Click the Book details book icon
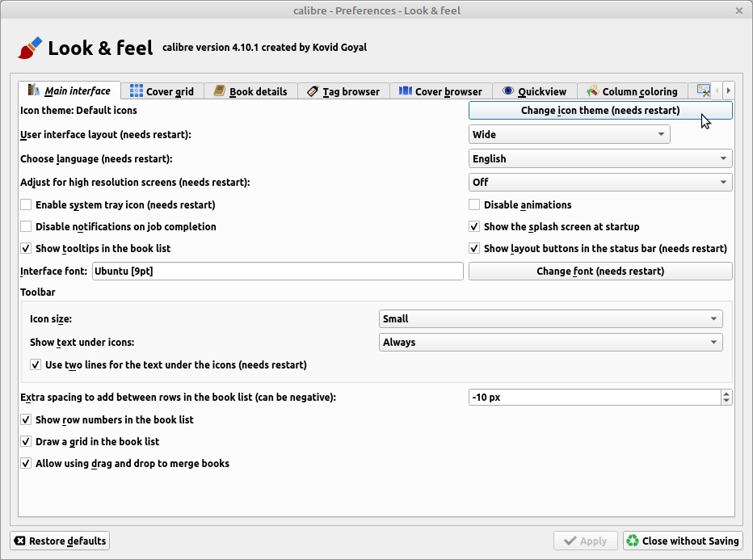Viewport: 753px width, 560px height. click(220, 91)
